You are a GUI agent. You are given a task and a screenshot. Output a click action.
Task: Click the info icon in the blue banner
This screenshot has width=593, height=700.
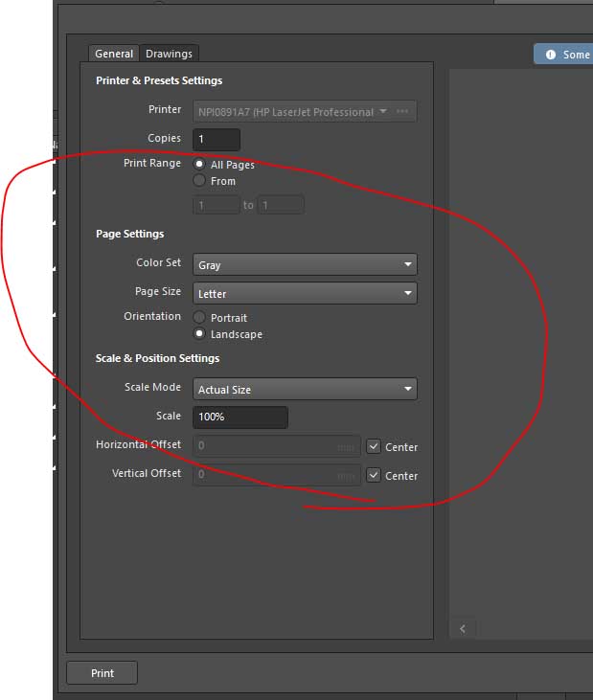point(551,55)
